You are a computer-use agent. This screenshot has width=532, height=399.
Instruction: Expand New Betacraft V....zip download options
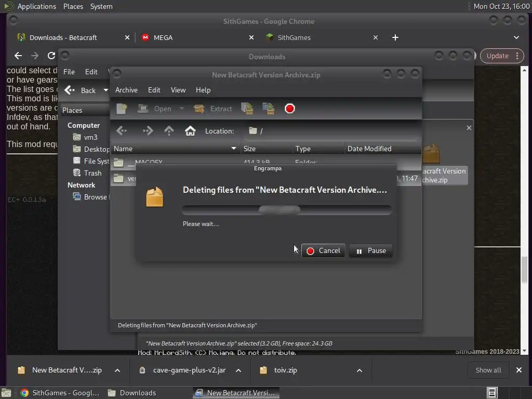click(117, 370)
